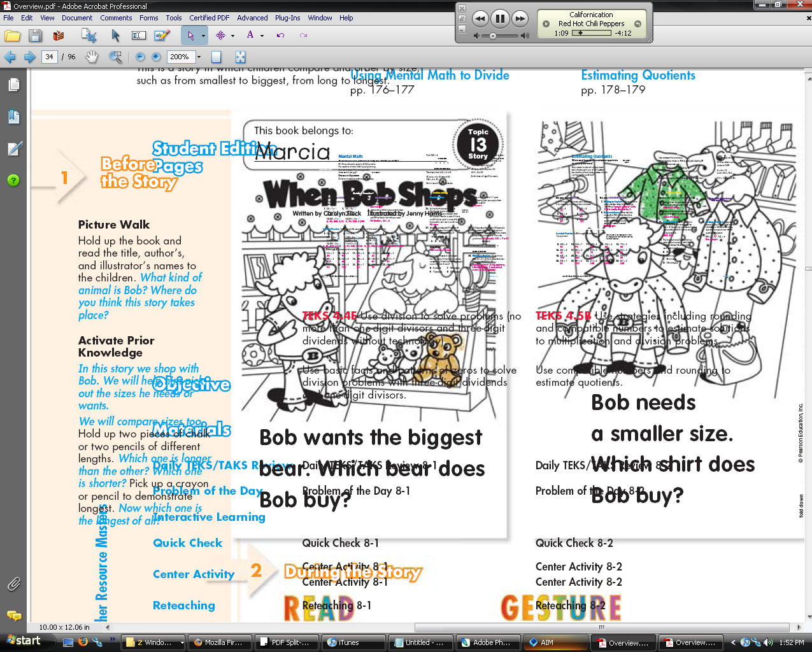Viewport: 812px width, 652px height.
Task: Pause the iTunes song playback
Action: pyautogui.click(x=500, y=18)
